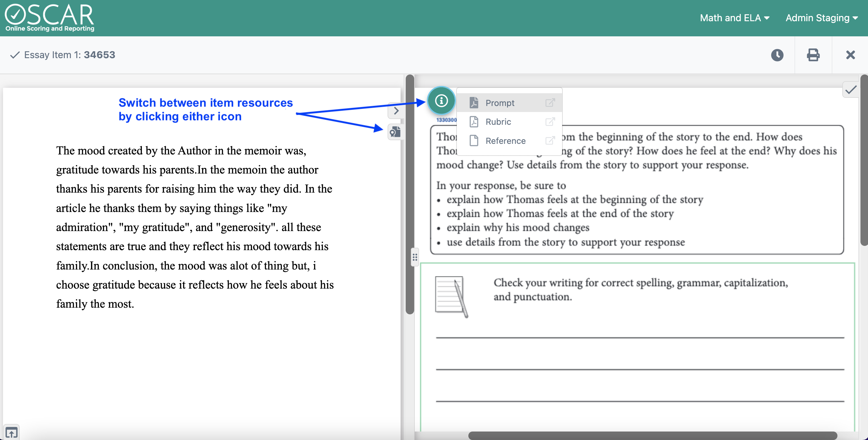Click the print icon in the header

pos(814,55)
